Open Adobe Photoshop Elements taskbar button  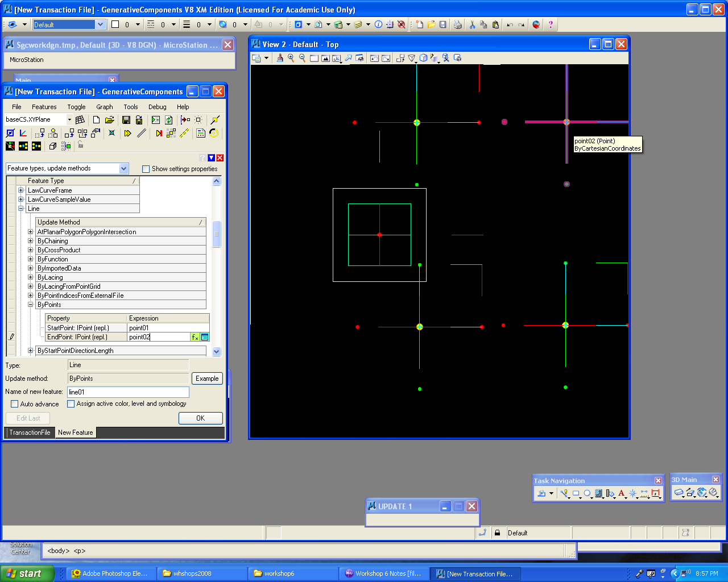pyautogui.click(x=110, y=573)
